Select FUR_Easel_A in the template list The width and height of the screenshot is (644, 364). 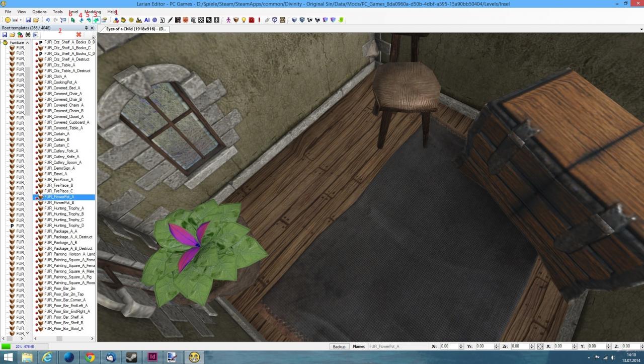coord(55,174)
